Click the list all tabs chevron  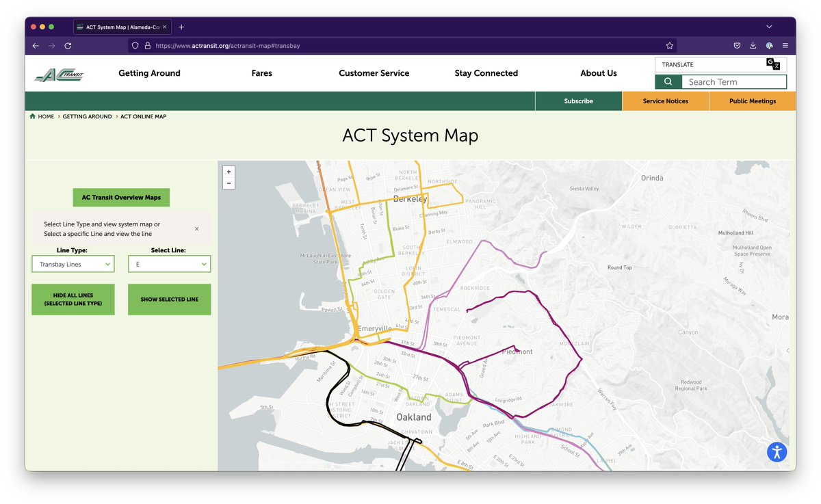pyautogui.click(x=769, y=27)
